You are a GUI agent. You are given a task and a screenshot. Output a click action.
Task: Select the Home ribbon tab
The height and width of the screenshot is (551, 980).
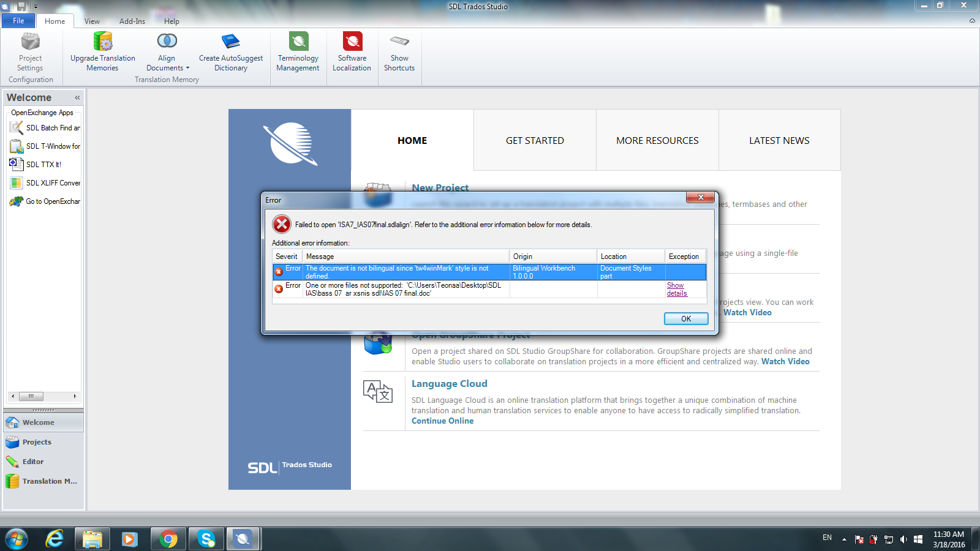tap(55, 21)
